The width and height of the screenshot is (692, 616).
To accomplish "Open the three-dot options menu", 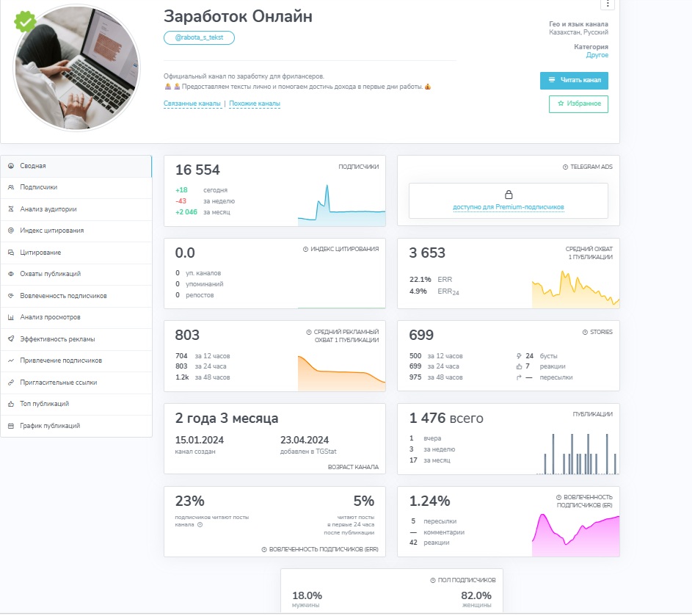I will point(608,4).
